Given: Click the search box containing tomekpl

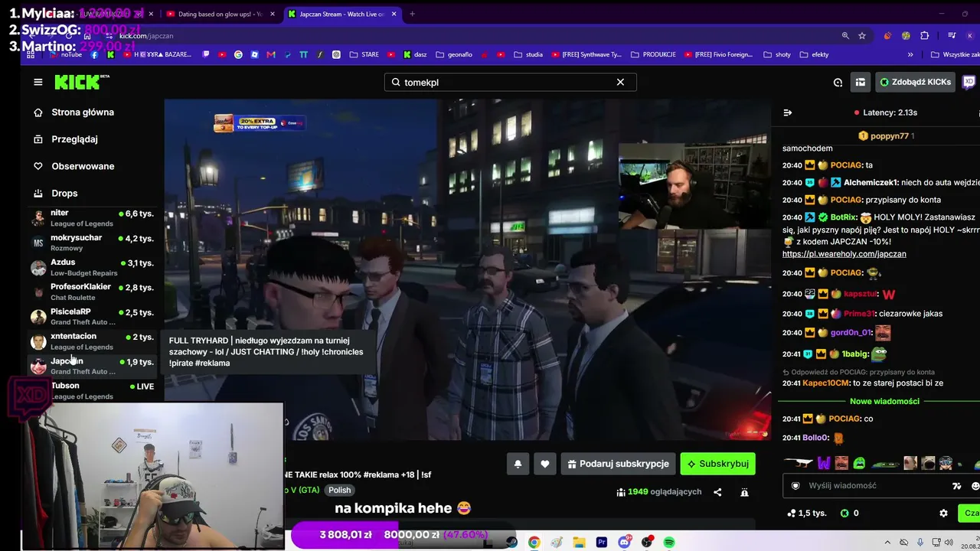Looking at the screenshot, I should click(510, 82).
